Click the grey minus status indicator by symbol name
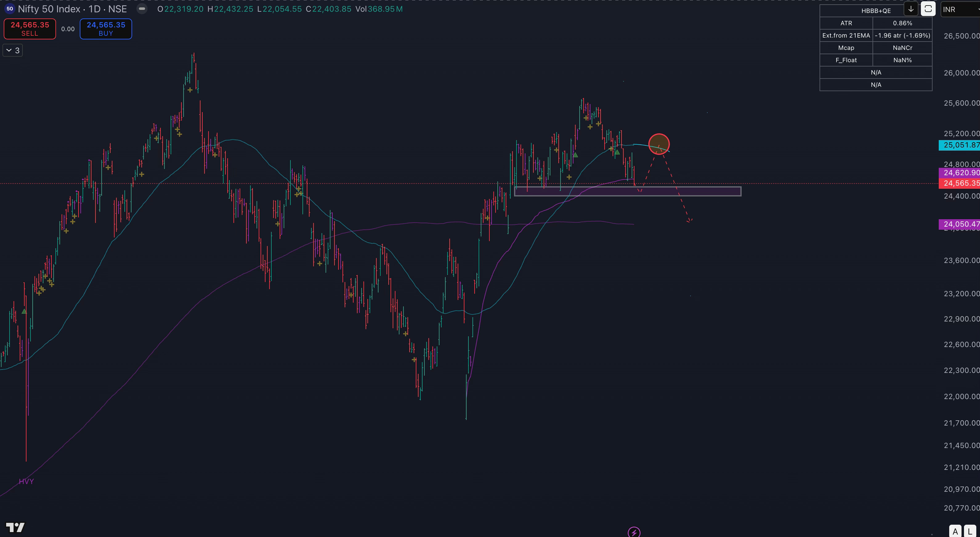Viewport: 980px width, 537px height. point(142,9)
